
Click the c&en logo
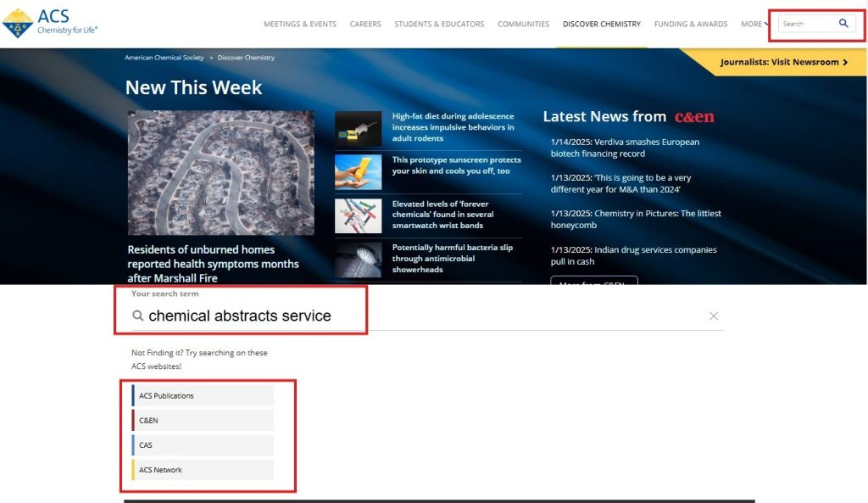point(694,116)
